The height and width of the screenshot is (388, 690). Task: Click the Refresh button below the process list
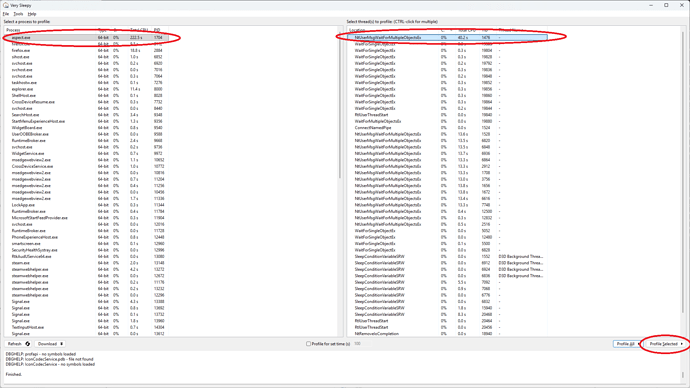tap(18, 344)
